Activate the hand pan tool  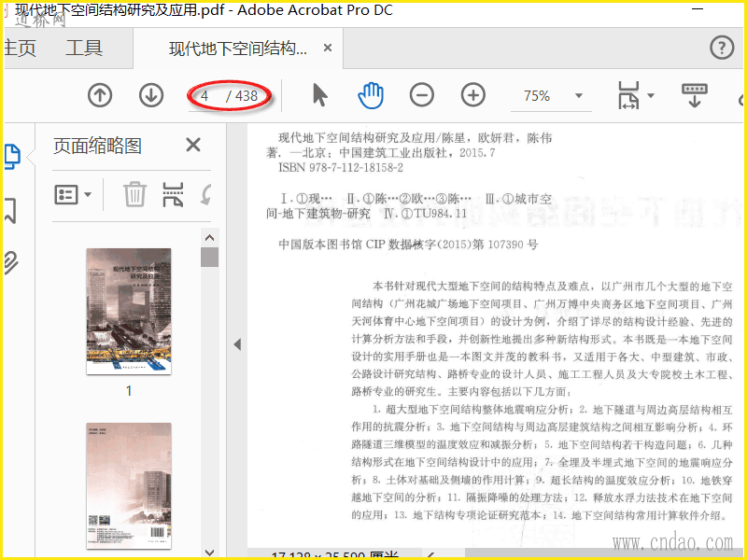(x=371, y=95)
